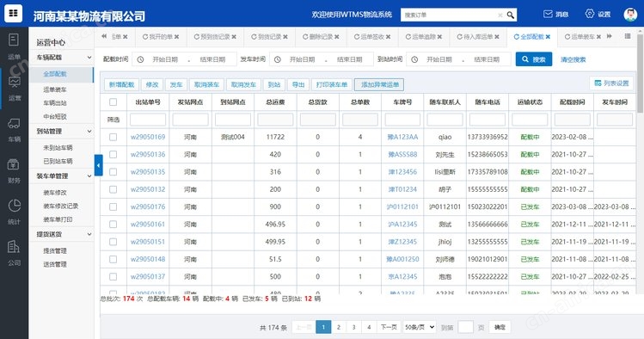Tick the checkbox for row w29050176

pos(113,207)
